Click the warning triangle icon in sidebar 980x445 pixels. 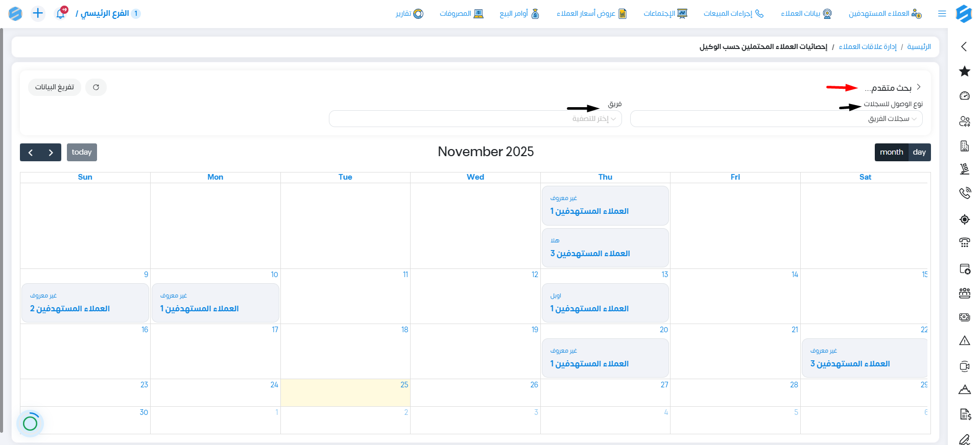click(x=964, y=341)
